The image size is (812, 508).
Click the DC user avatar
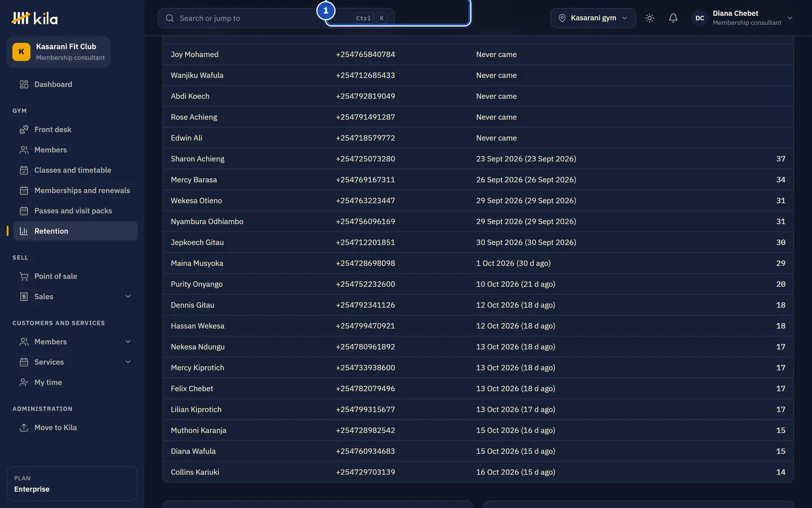pos(700,18)
